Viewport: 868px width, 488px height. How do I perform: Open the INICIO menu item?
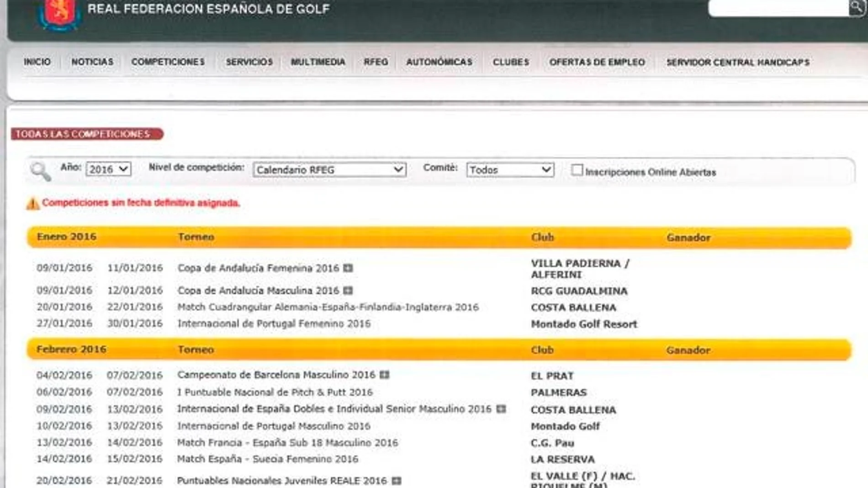click(x=37, y=62)
